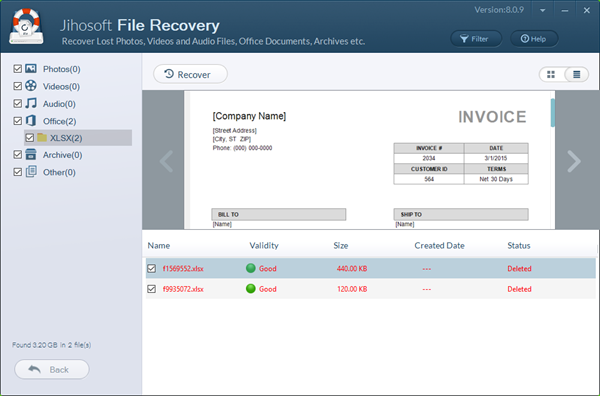600x396 pixels.
Task: Click the Office document icon
Action: [31, 121]
